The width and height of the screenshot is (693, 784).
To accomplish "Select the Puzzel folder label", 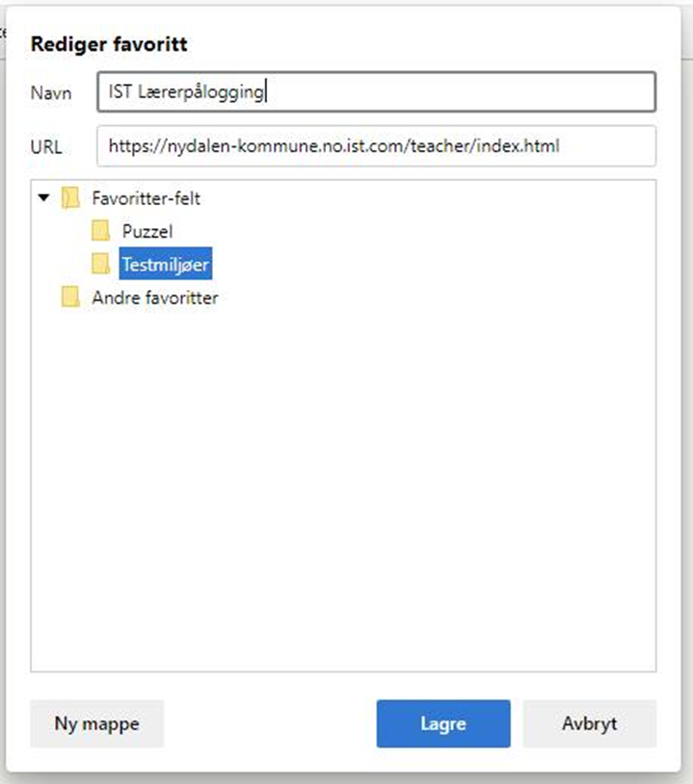I will click(x=147, y=231).
